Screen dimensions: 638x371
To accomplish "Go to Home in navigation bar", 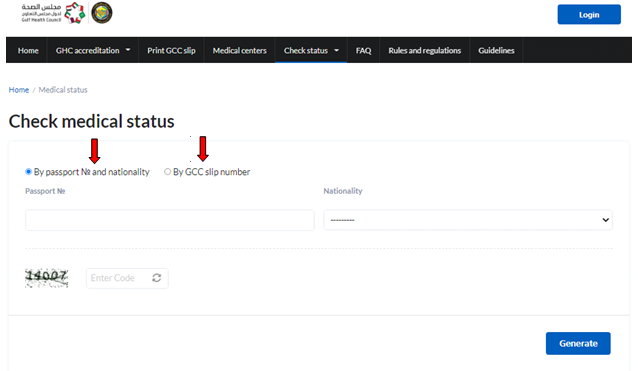I will [x=28, y=50].
